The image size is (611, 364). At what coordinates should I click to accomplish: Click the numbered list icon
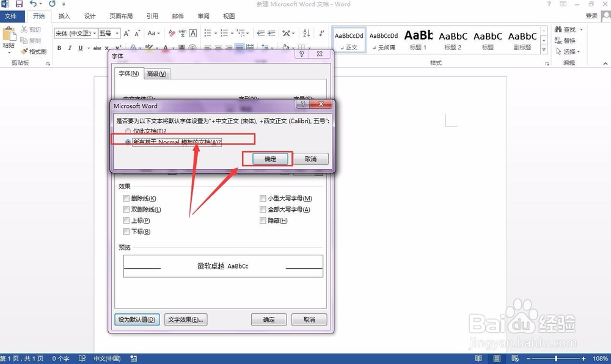tap(224, 34)
